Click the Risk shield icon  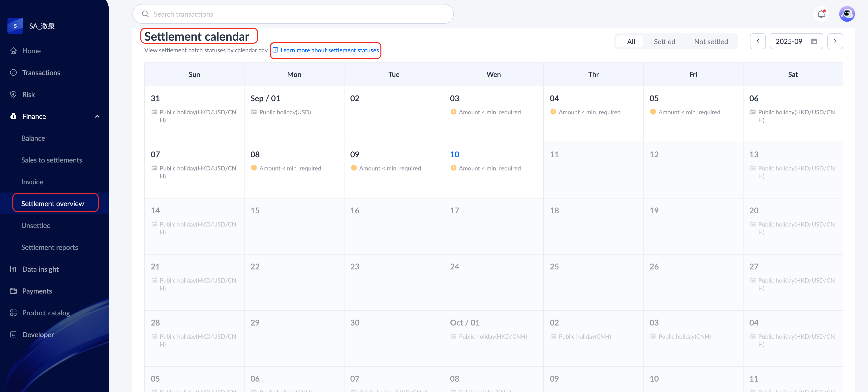[x=13, y=94]
